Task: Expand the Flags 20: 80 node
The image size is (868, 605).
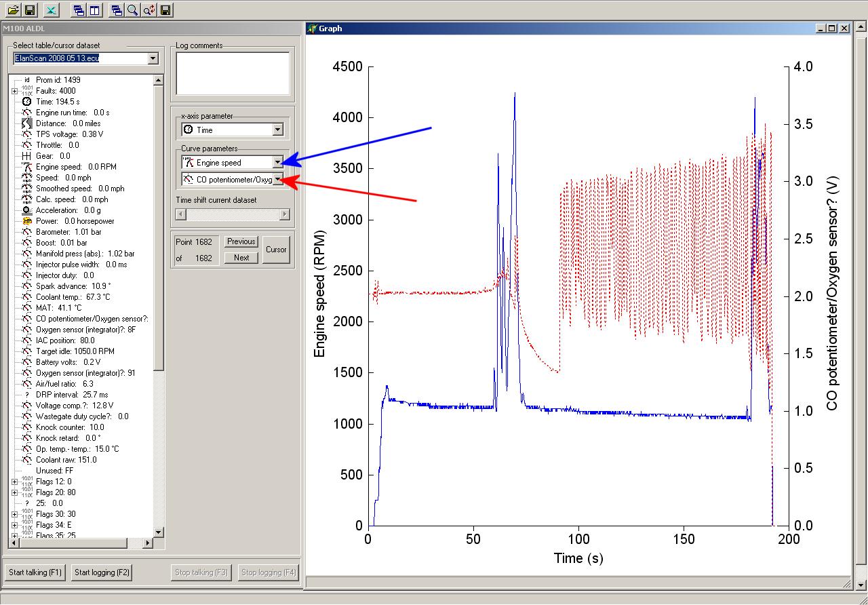Action: click(14, 492)
